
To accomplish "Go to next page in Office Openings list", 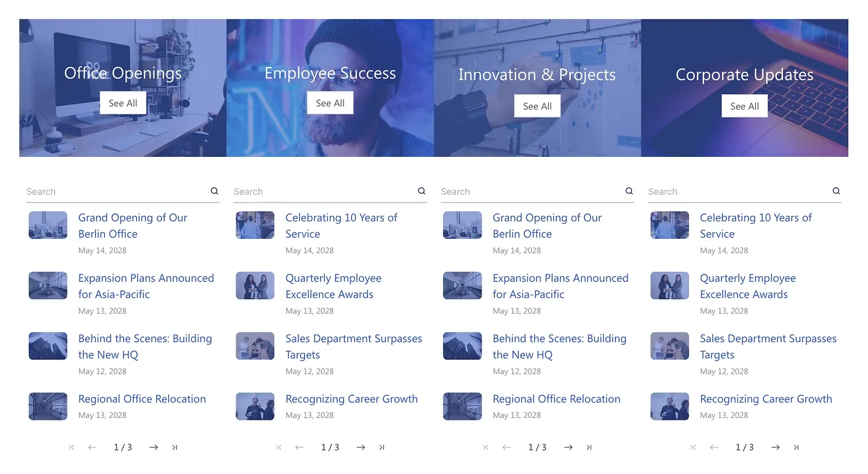I will [x=154, y=447].
